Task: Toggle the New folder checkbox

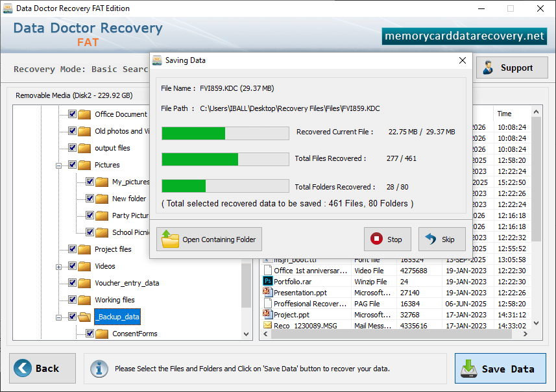Action: click(x=90, y=199)
